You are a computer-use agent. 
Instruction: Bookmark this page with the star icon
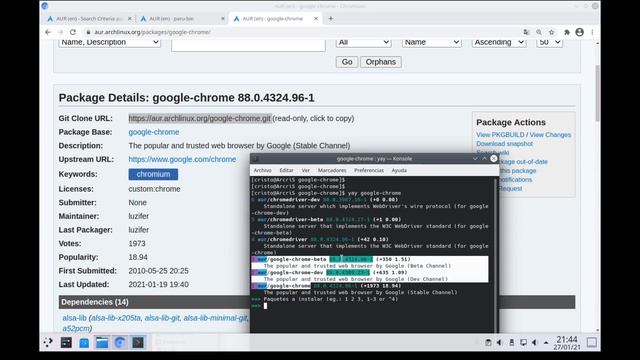point(551,32)
